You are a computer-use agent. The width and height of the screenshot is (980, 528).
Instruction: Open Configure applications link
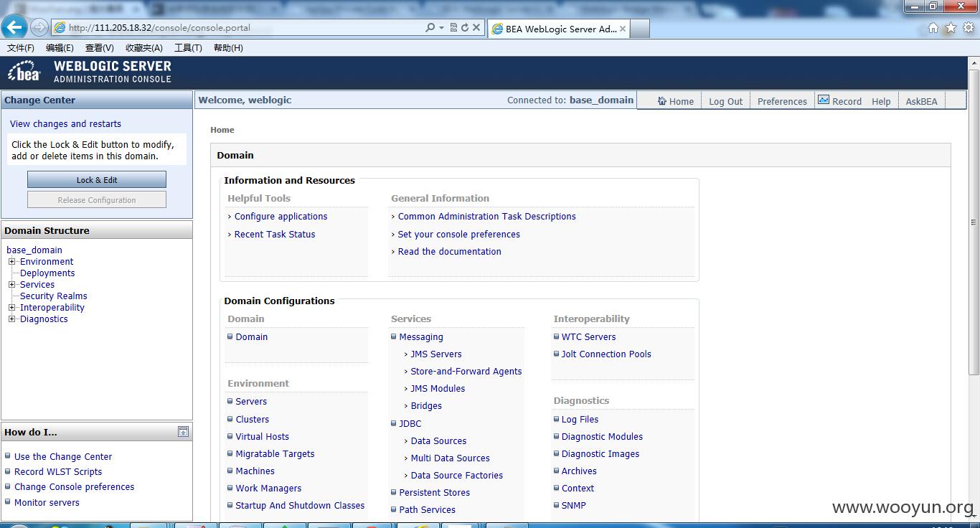(281, 217)
